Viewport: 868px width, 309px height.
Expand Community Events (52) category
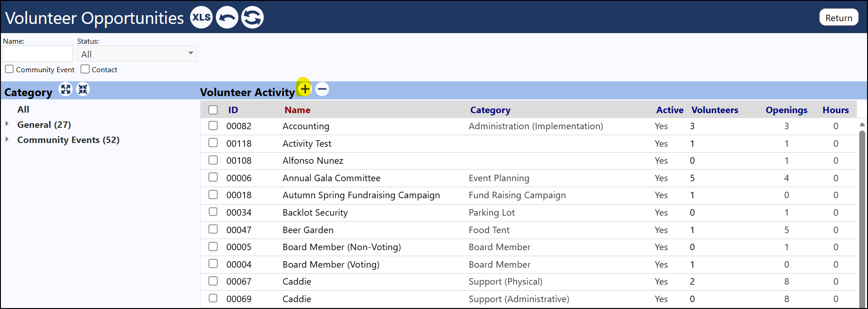(x=7, y=139)
